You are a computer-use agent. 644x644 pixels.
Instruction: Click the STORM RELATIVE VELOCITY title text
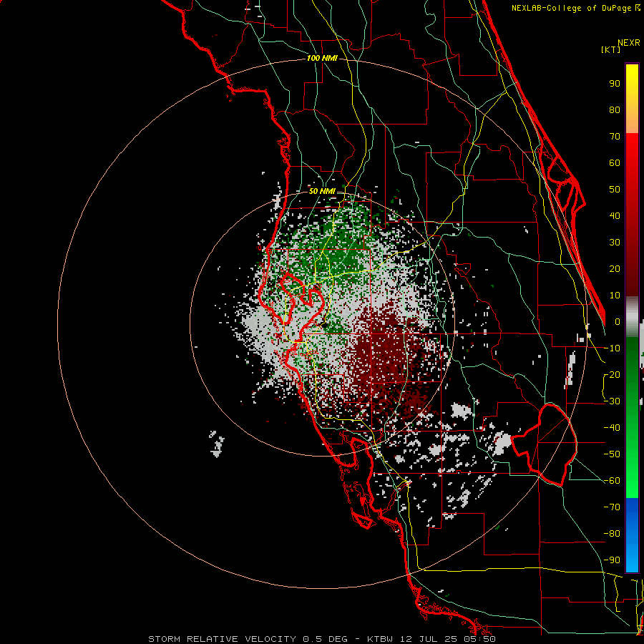(222, 639)
